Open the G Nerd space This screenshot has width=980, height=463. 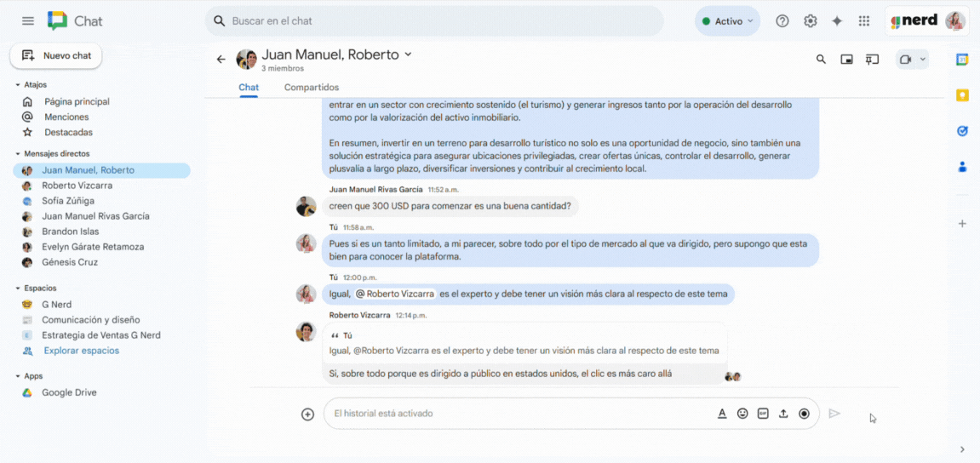pos(57,305)
